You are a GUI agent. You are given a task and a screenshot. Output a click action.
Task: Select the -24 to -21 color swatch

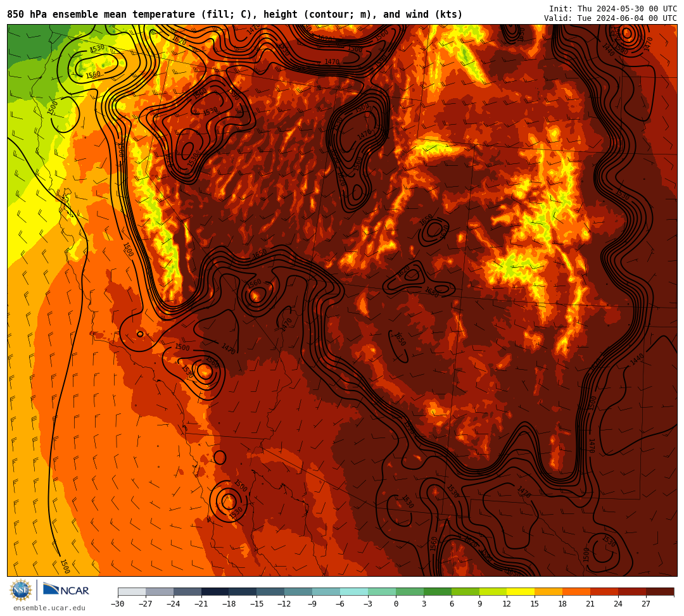coord(187,591)
